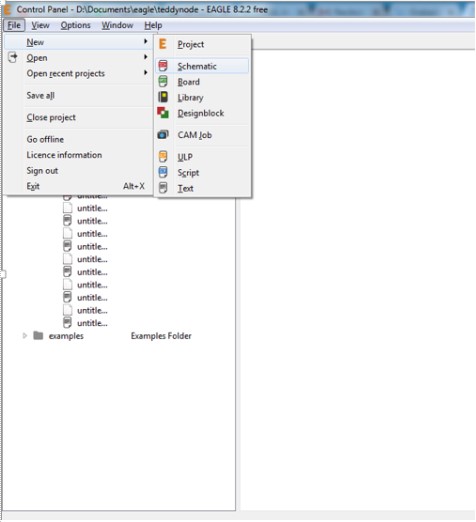Click the orange ULP file icon
Screen dimensions: 476x522
(x=163, y=156)
